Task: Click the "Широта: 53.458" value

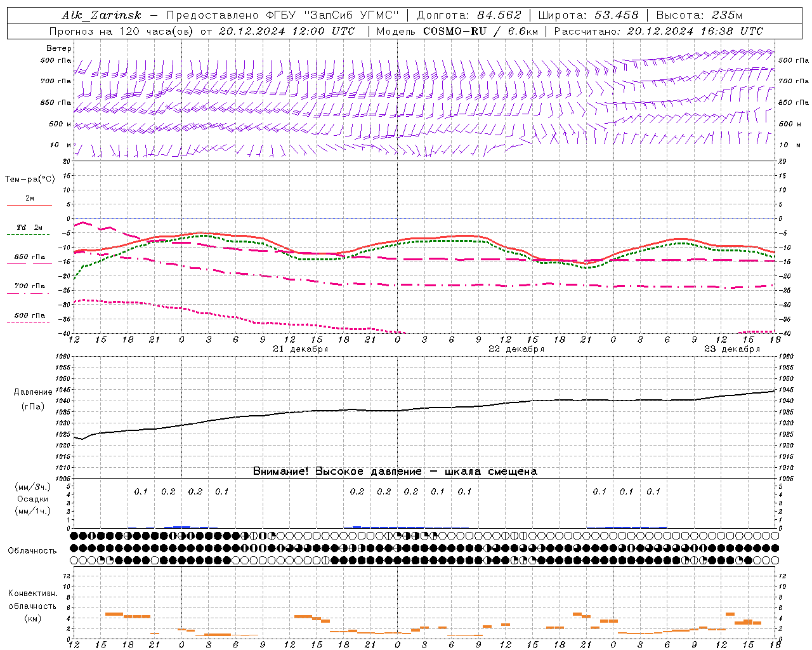Action: tap(588, 15)
